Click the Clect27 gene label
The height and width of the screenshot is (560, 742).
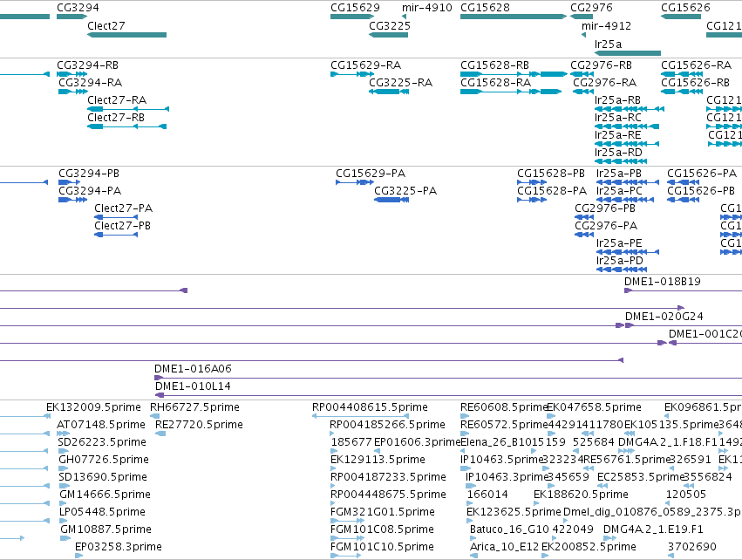pos(106,26)
